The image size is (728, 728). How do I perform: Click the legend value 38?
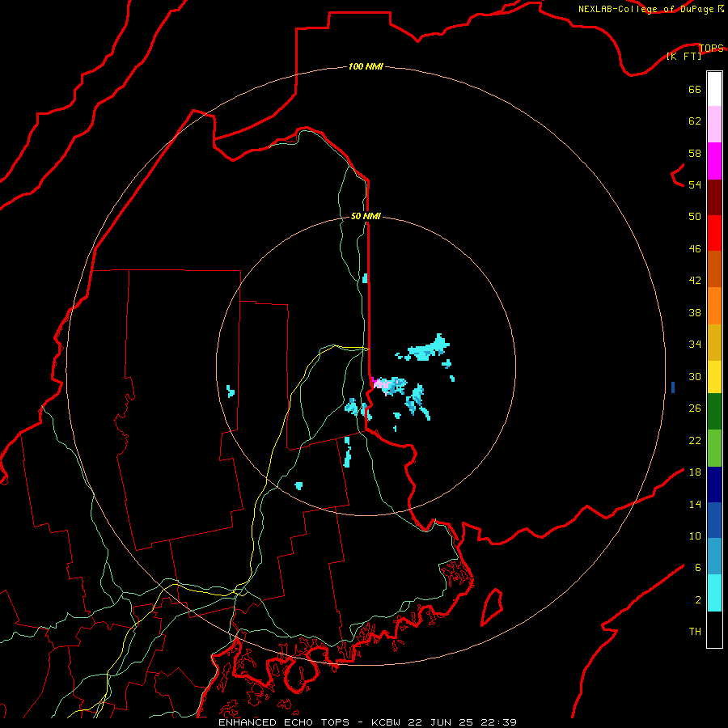tap(695, 312)
